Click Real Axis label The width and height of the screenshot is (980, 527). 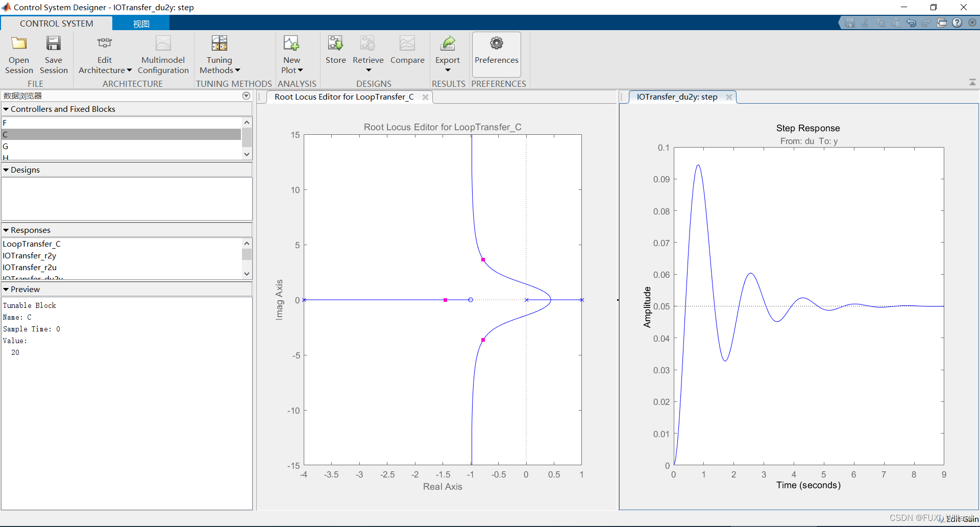tap(443, 487)
